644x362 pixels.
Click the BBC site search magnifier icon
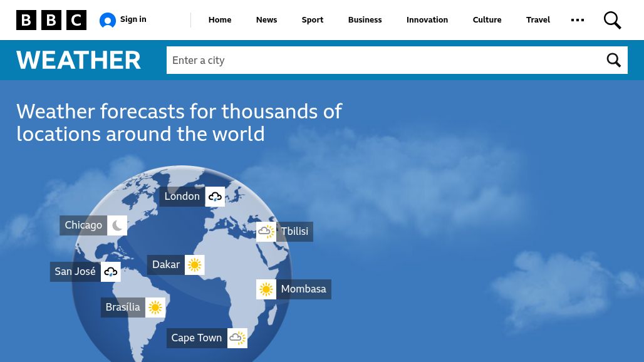[612, 20]
